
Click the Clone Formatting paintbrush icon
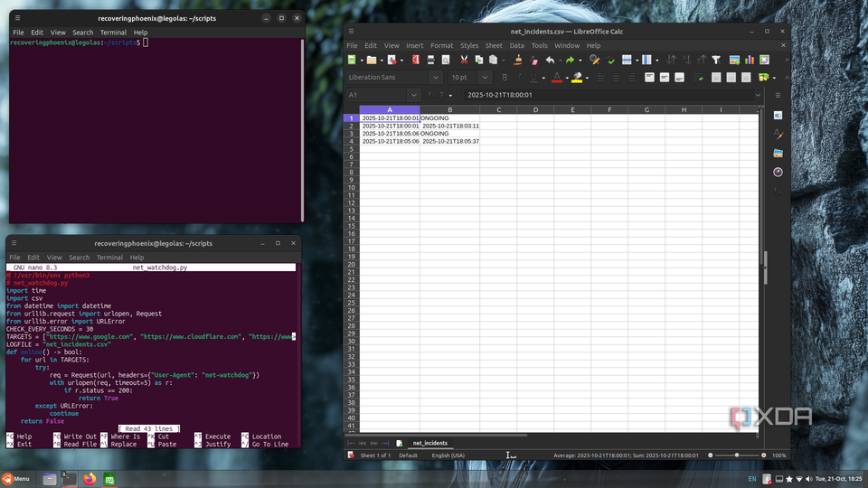tap(517, 61)
